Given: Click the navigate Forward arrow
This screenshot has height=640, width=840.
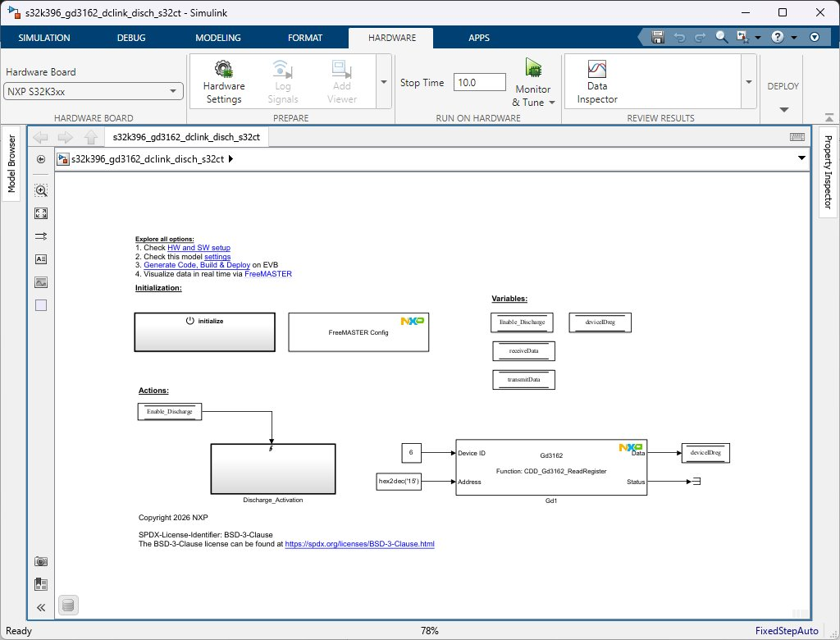Looking at the screenshot, I should tap(66, 137).
